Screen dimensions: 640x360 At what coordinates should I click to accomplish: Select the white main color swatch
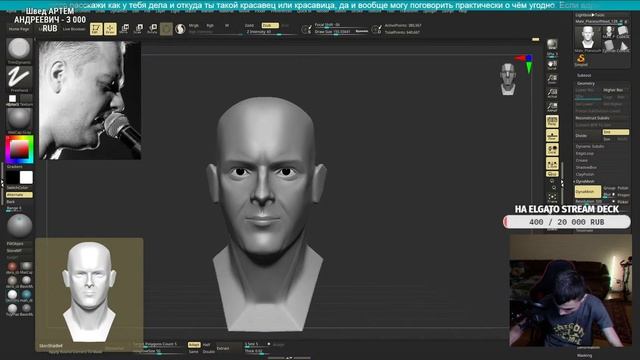[26, 178]
